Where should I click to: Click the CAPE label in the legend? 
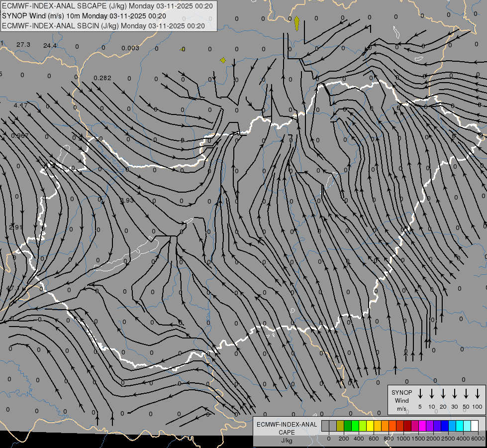(x=287, y=433)
